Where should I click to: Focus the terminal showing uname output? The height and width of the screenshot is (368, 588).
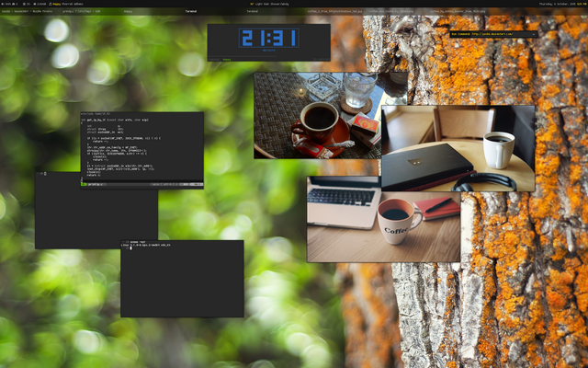[182, 279]
